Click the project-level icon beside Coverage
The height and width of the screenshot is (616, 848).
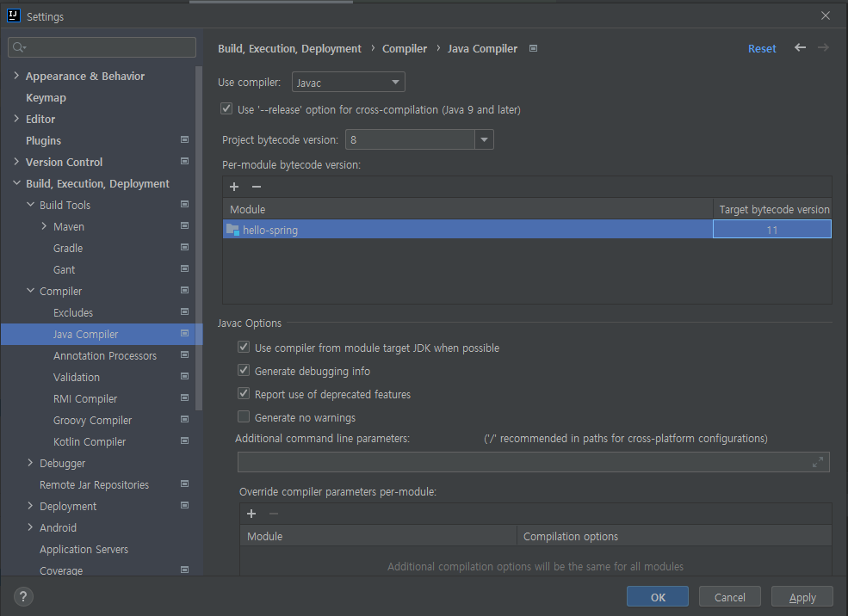coord(184,570)
